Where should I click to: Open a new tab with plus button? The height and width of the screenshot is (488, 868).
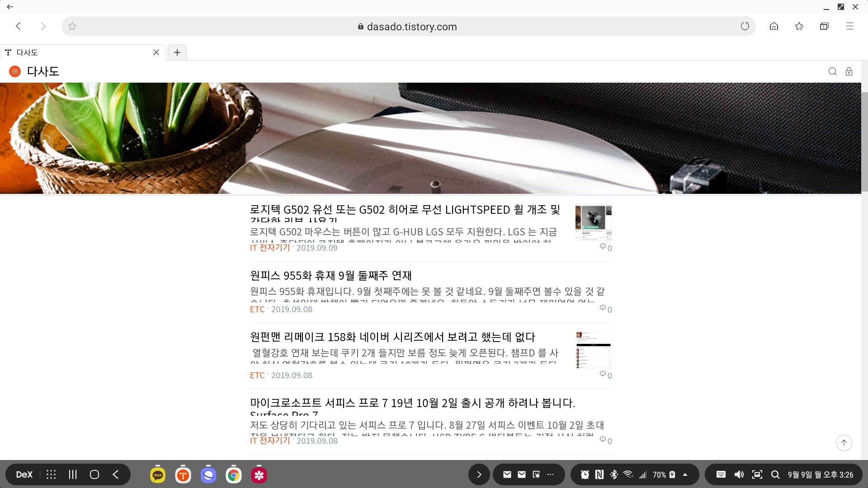(177, 52)
